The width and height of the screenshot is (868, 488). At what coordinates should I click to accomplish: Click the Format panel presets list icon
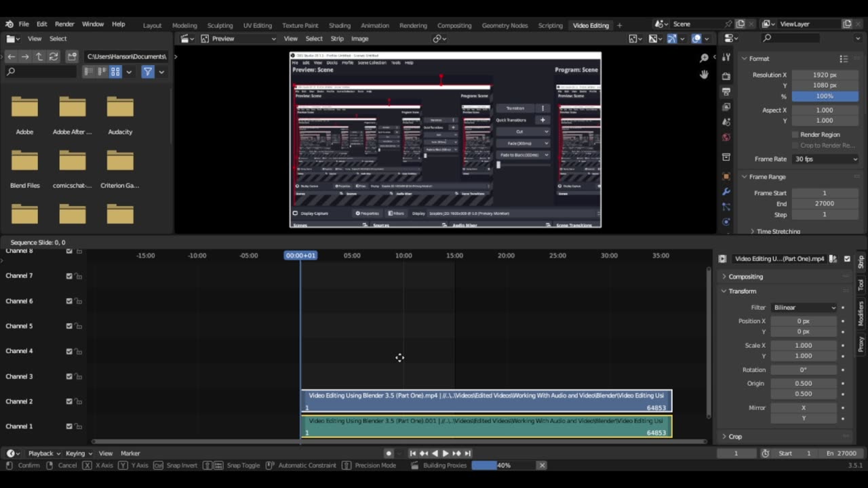click(844, 59)
